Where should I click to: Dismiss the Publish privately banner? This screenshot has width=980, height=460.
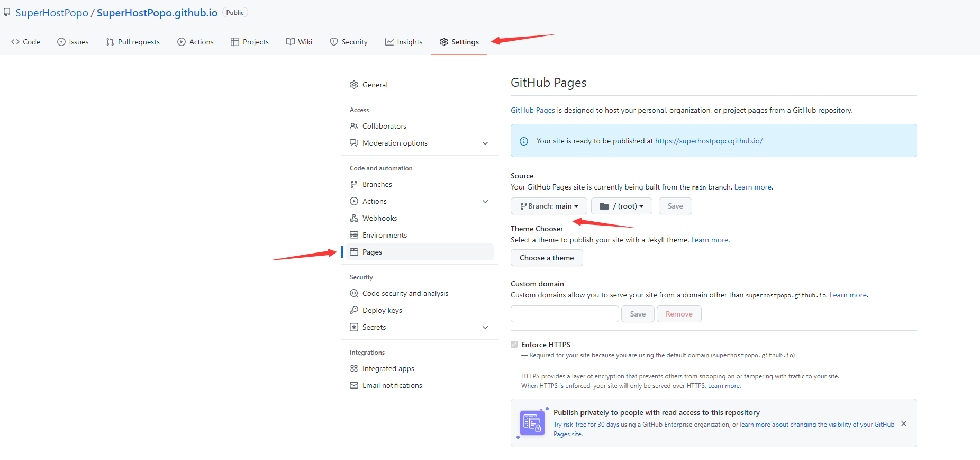(904, 423)
